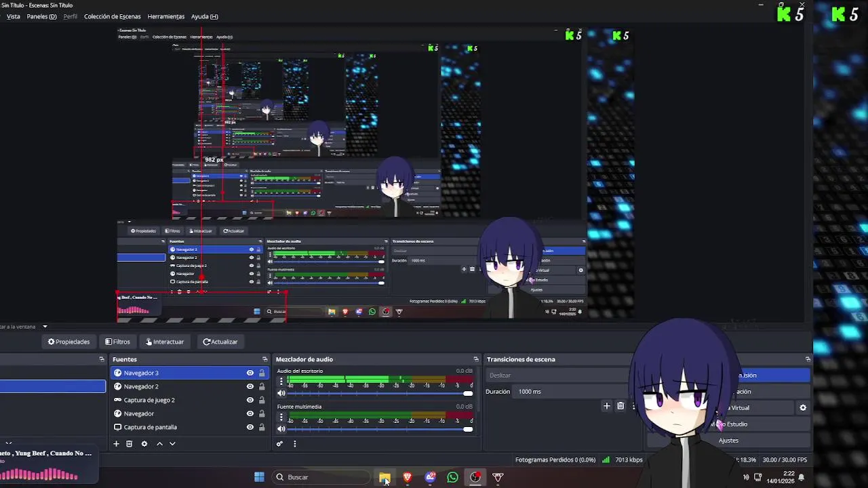The image size is (868, 488).
Task: Click the Actualizar refresh button
Action: point(220,342)
